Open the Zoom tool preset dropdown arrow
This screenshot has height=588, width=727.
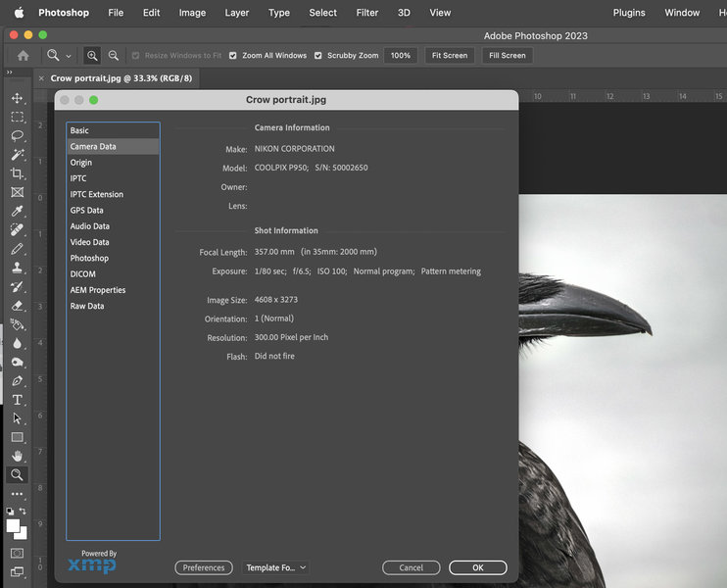(x=69, y=56)
